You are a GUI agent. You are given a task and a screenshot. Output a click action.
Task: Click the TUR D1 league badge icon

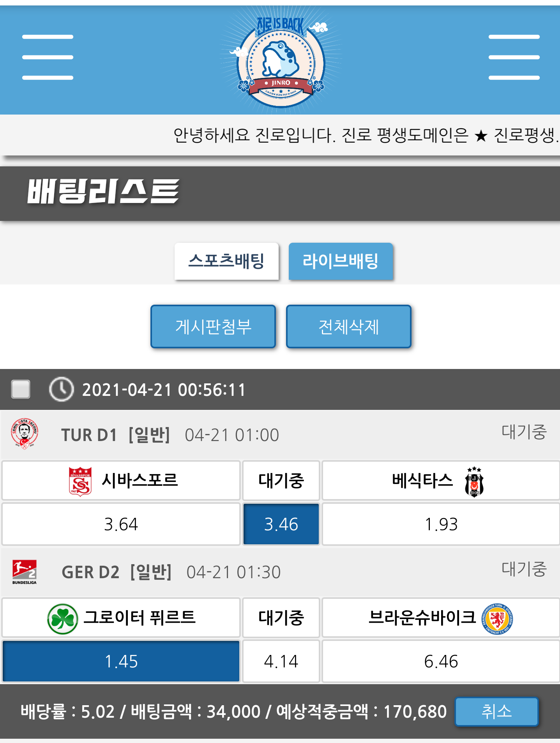[x=24, y=434]
